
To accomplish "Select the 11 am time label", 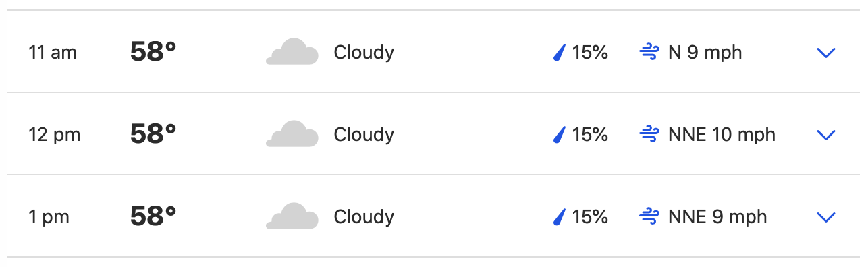I will (x=53, y=53).
